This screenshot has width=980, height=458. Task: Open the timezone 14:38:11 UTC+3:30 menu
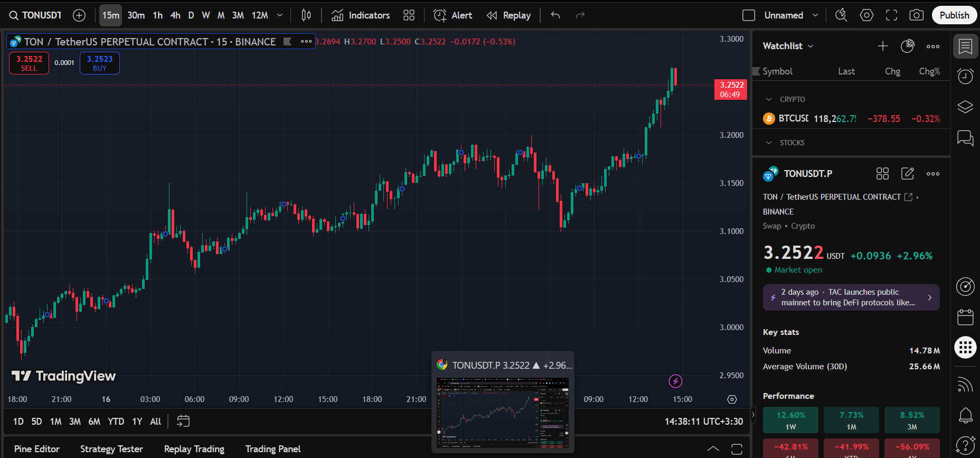(703, 422)
